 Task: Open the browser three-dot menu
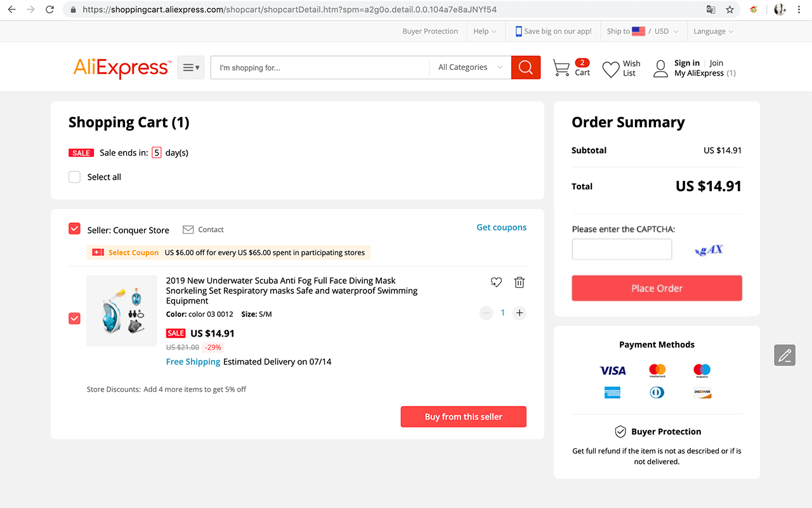(799, 10)
